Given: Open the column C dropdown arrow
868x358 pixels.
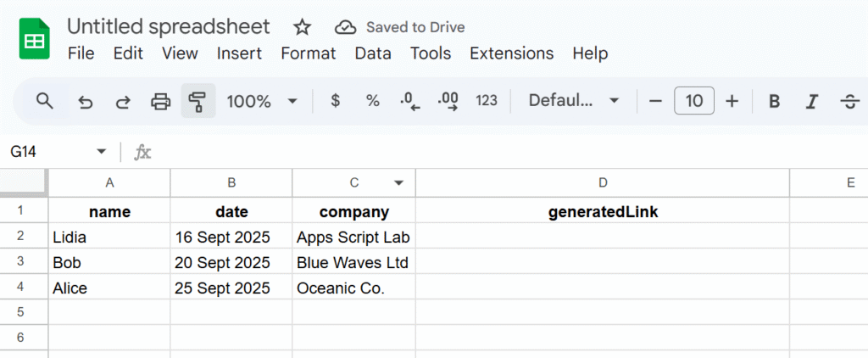Looking at the screenshot, I should [398, 183].
